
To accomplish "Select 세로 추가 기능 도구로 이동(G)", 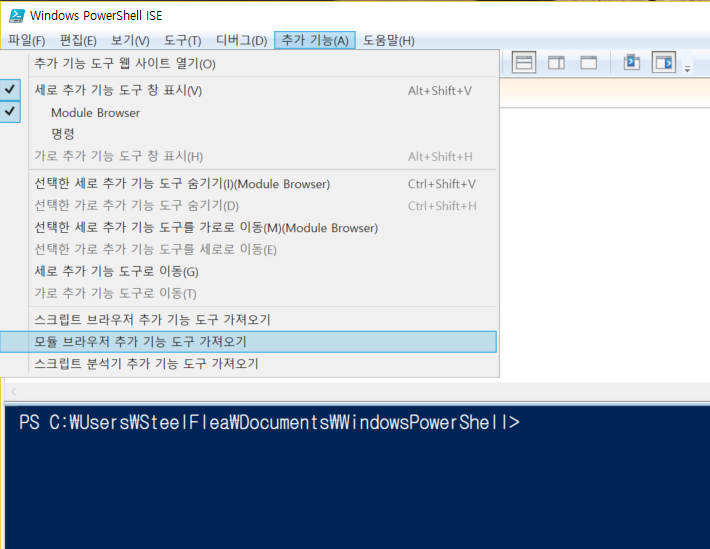I will pyautogui.click(x=249, y=271).
